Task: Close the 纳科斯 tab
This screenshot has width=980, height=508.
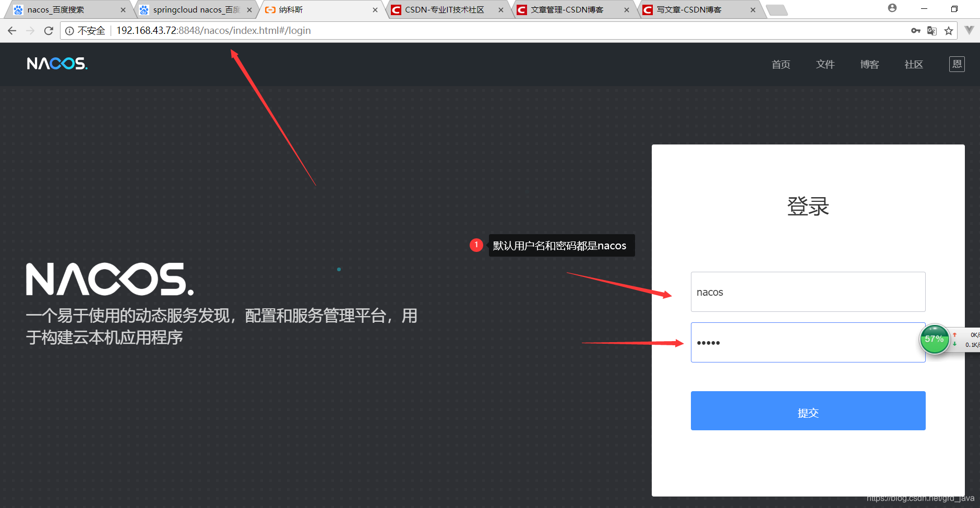Action: point(375,10)
